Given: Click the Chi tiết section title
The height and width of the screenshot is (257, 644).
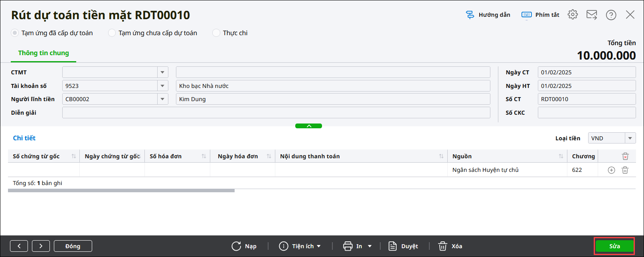Looking at the screenshot, I should [x=24, y=138].
